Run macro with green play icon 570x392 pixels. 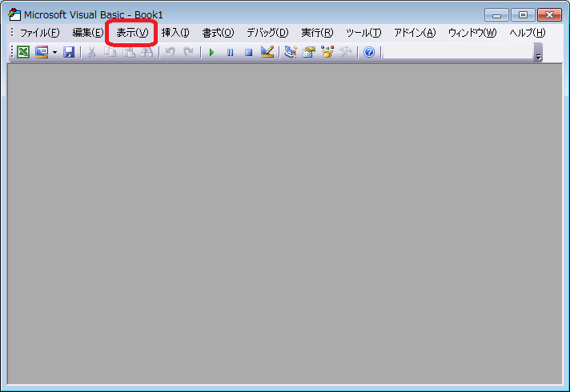point(211,52)
